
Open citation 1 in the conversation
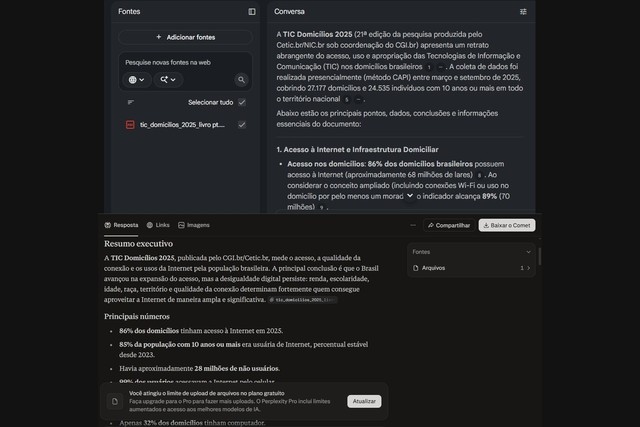click(429, 67)
